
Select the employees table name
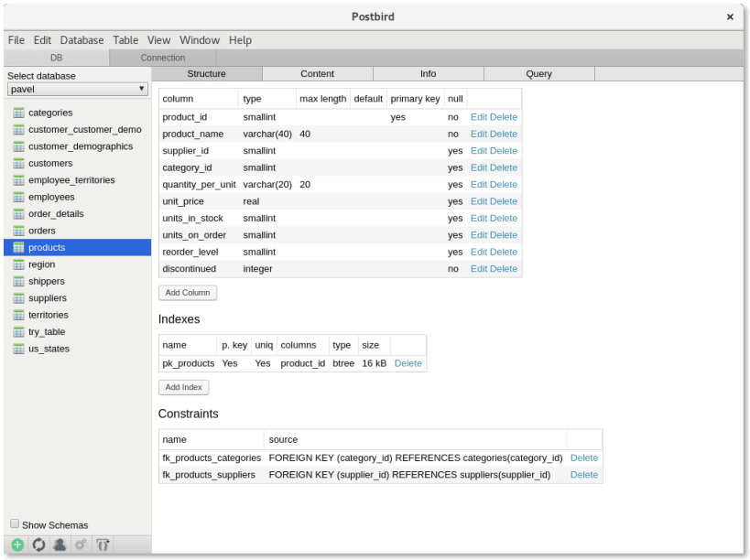(x=51, y=198)
